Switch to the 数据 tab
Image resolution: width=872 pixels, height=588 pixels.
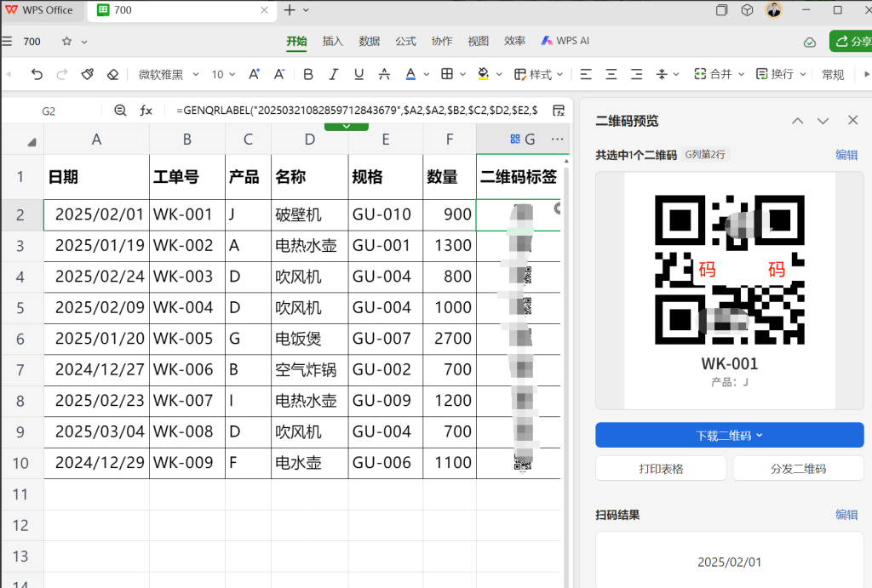click(x=370, y=41)
